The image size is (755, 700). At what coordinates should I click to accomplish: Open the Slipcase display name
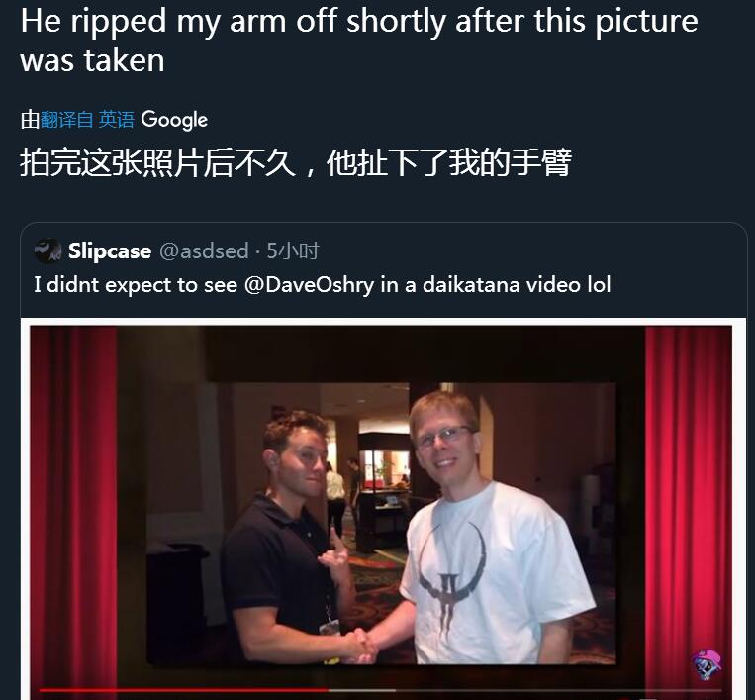(x=110, y=251)
